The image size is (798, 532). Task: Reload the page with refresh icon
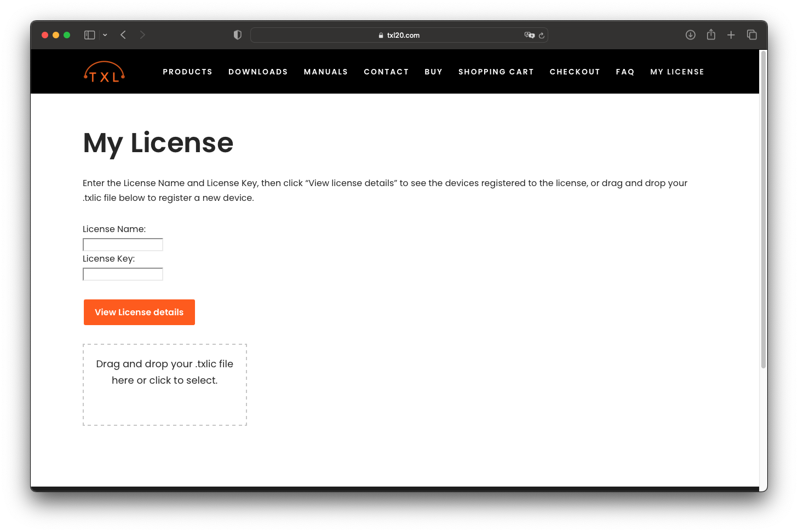coord(542,35)
